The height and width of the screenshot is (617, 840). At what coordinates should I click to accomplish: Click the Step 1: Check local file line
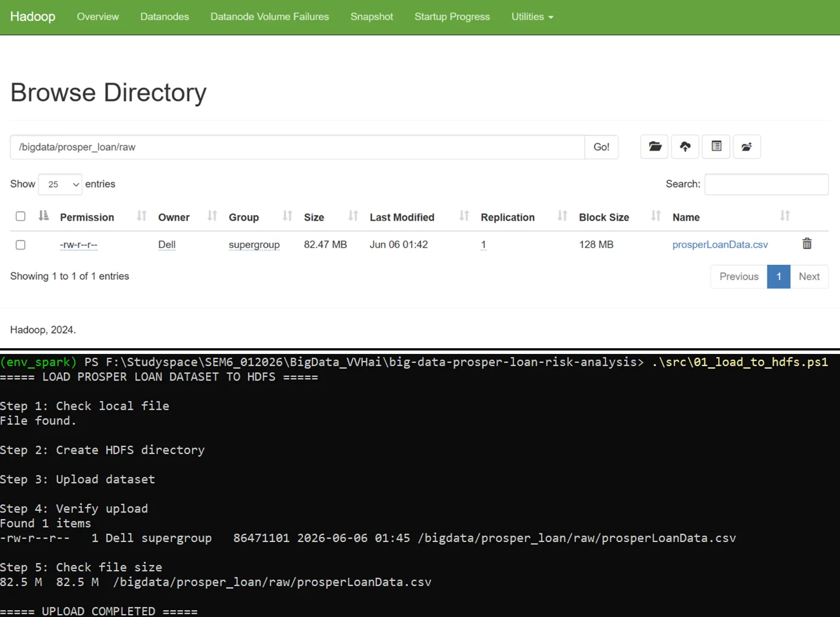pos(85,406)
